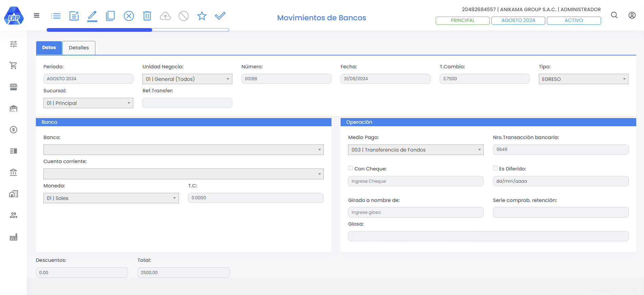Image resolution: width=644 pixels, height=295 pixels.
Task: Click the Movimientos de Bancos title
Action: click(322, 18)
